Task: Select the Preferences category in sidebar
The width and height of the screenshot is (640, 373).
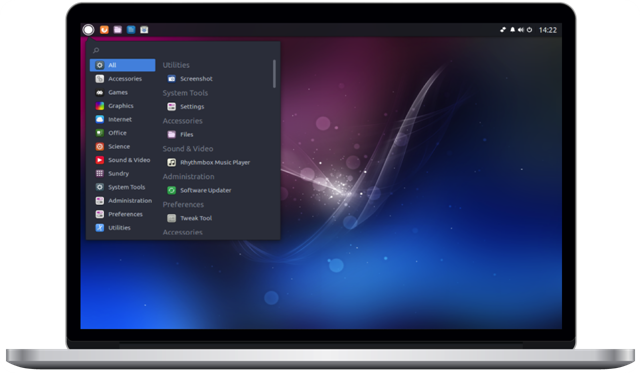Action: (x=122, y=214)
